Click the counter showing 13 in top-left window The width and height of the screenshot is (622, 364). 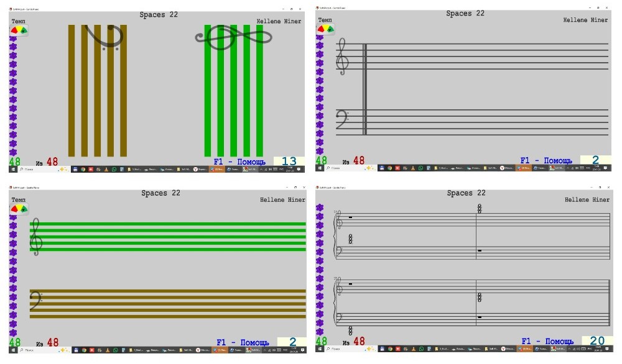pyautogui.click(x=289, y=162)
